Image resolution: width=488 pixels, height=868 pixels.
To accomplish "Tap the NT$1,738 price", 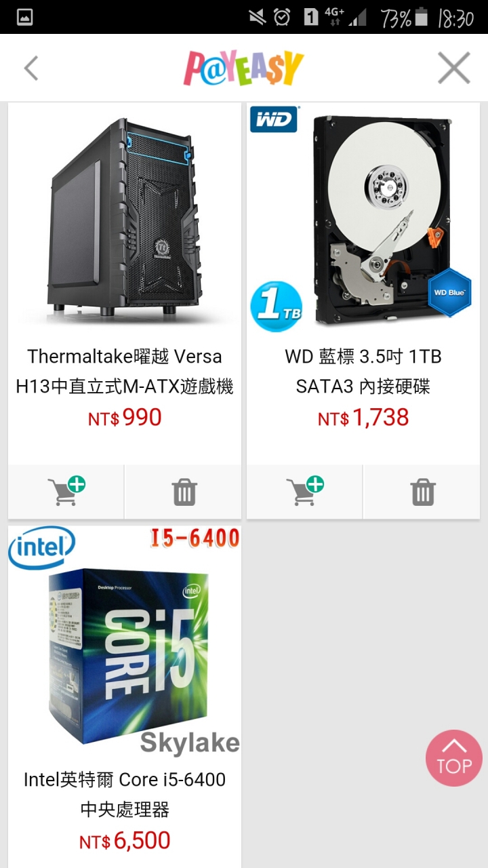I will click(x=363, y=418).
